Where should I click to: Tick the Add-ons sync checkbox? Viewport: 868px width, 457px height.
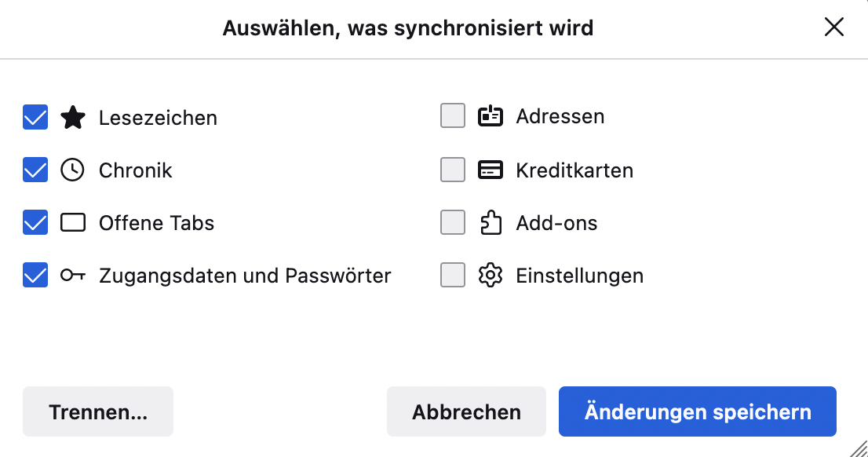(x=453, y=223)
